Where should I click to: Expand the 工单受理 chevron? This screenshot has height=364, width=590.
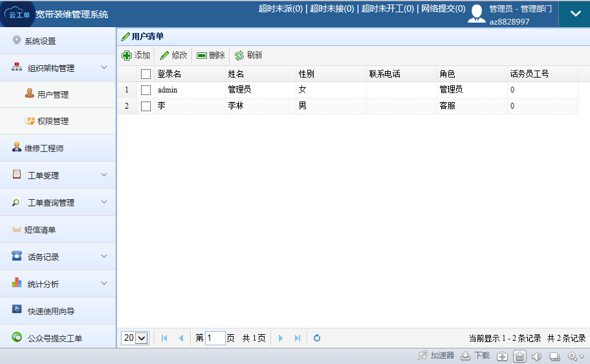(x=104, y=175)
